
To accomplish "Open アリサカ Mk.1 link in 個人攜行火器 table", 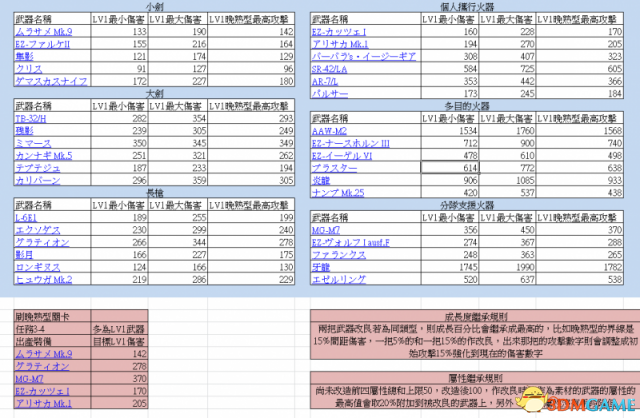I will [340, 44].
